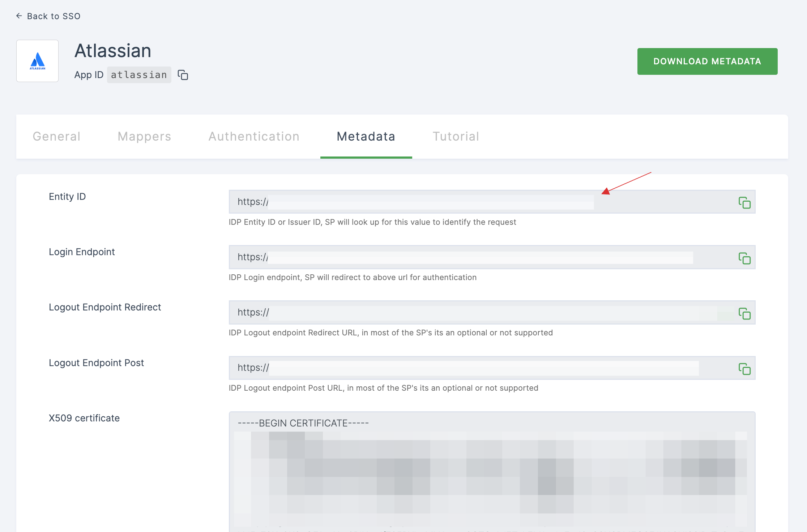
Task: Click the Logout Endpoint Redirect field
Action: point(492,312)
